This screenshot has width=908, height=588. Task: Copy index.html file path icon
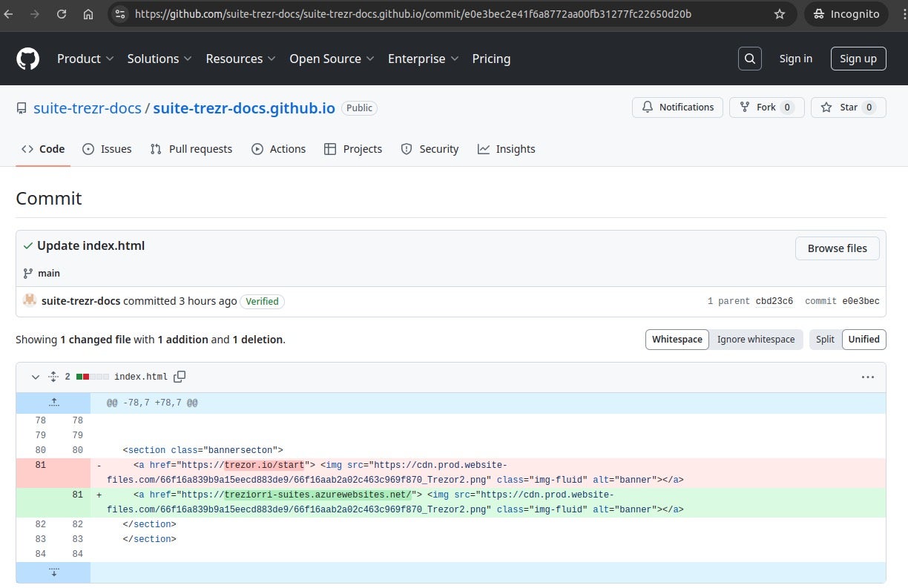[x=180, y=377]
